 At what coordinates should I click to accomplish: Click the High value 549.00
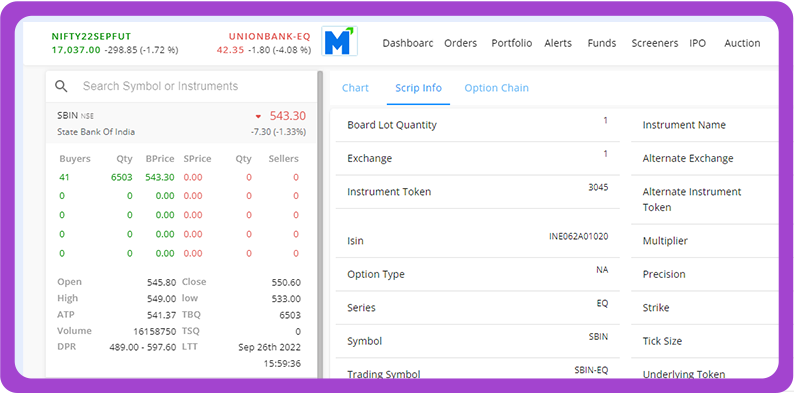pos(162,299)
